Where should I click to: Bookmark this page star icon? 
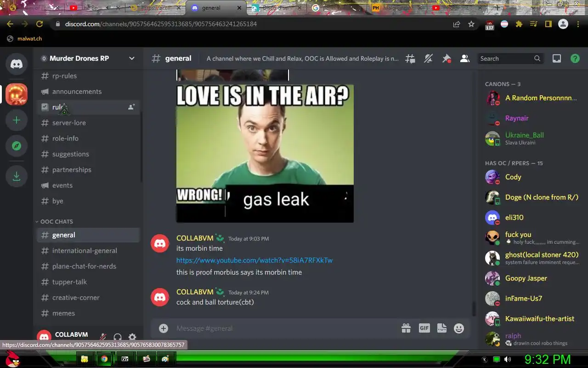click(x=471, y=24)
